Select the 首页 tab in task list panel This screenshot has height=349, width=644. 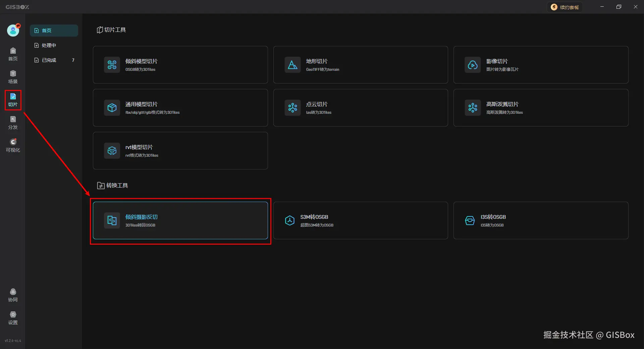coord(54,31)
